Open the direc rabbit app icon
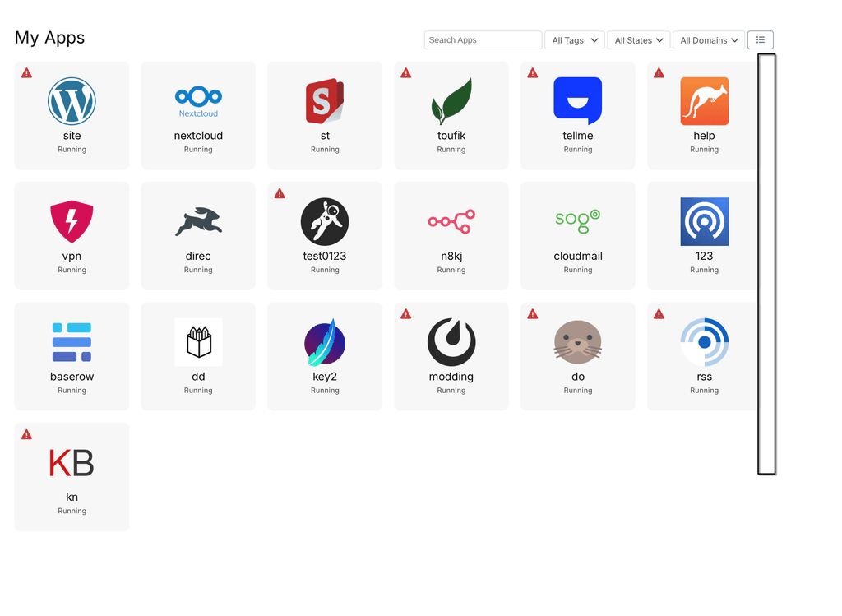The height and width of the screenshot is (616, 842). pos(198,222)
